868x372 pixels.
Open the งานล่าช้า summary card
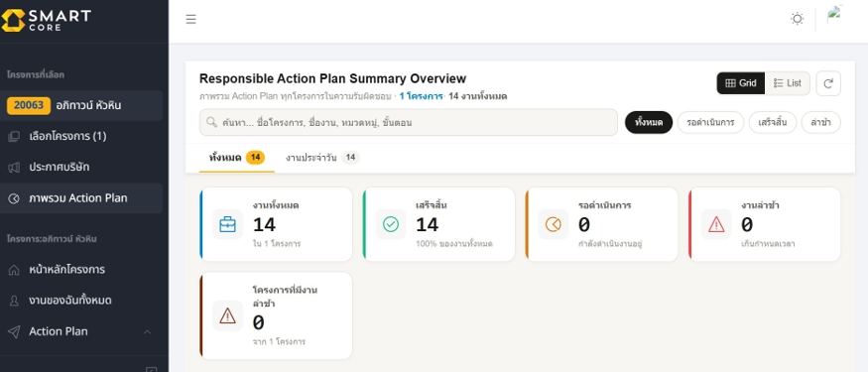pyautogui.click(x=765, y=224)
